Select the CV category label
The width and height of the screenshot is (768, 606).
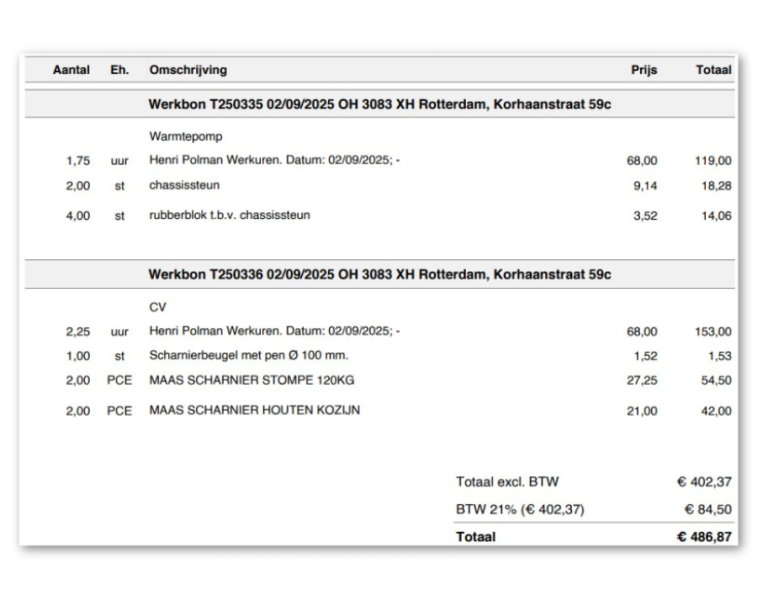tap(157, 308)
